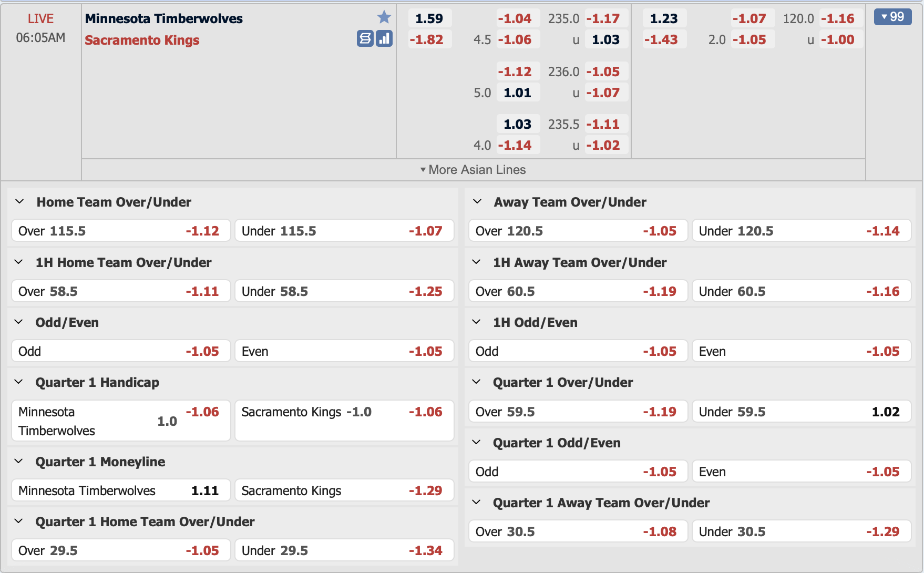Collapse Away Team Over/Under section
This screenshot has width=924, height=573.
click(477, 202)
